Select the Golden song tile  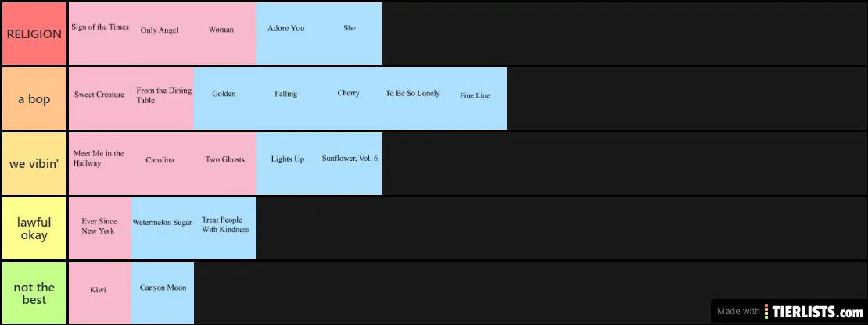224,98
